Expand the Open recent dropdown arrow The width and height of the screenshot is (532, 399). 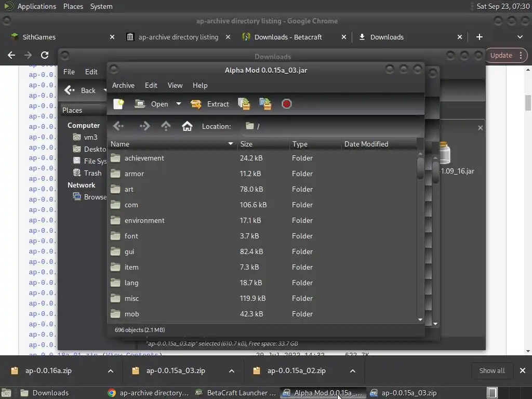point(179,104)
